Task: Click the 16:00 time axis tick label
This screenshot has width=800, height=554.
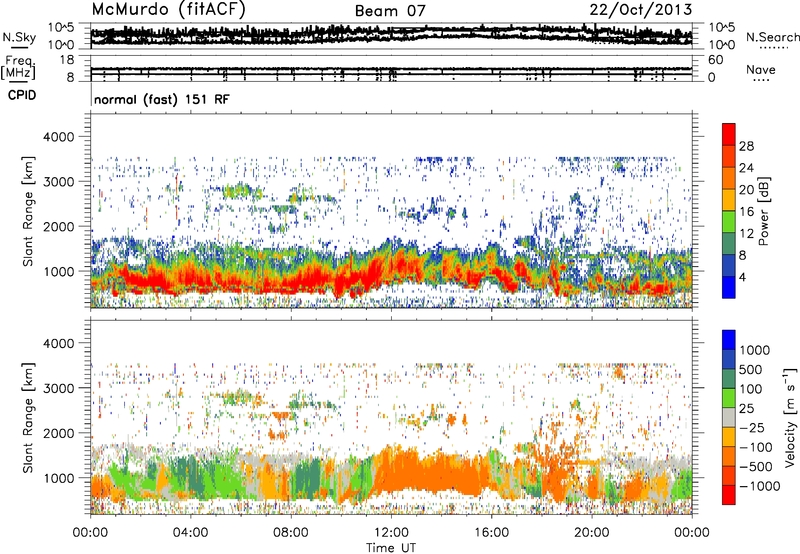Action: [491, 533]
